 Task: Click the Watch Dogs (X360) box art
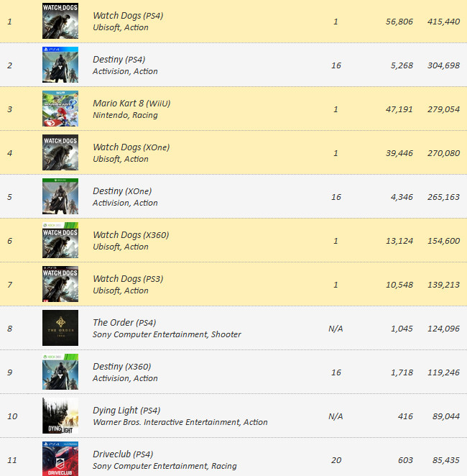pyautogui.click(x=60, y=241)
